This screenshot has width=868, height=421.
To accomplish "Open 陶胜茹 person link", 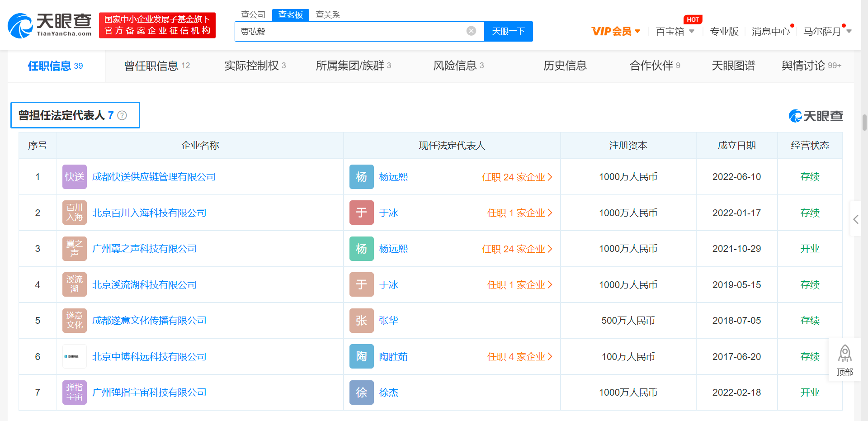I will 393,356.
